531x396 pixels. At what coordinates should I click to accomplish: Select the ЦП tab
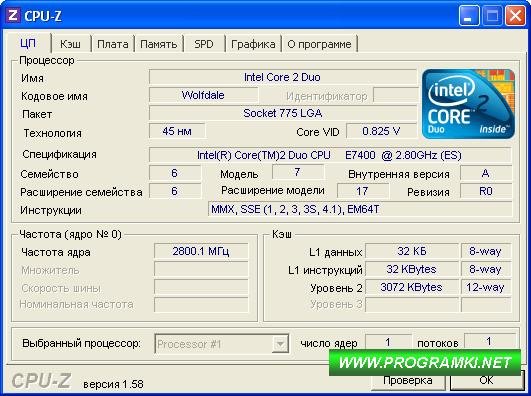[28, 43]
